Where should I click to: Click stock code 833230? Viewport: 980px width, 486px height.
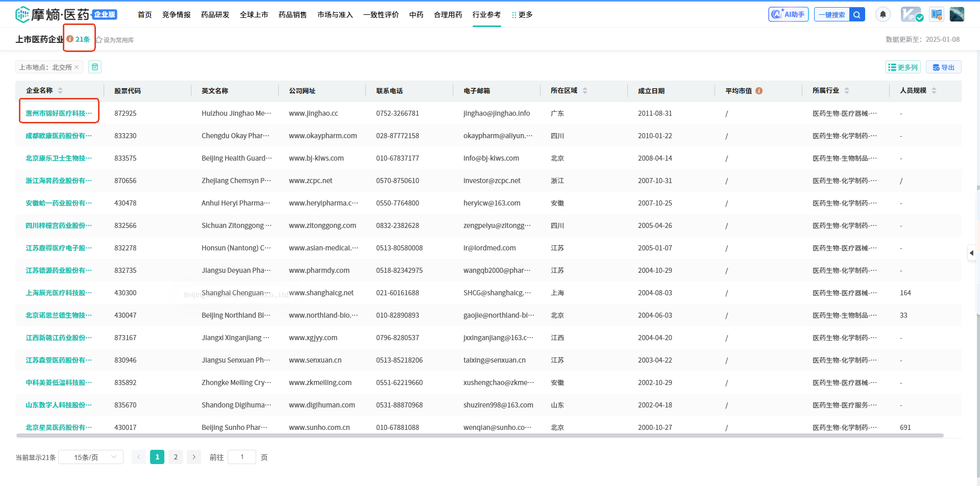[x=125, y=136]
